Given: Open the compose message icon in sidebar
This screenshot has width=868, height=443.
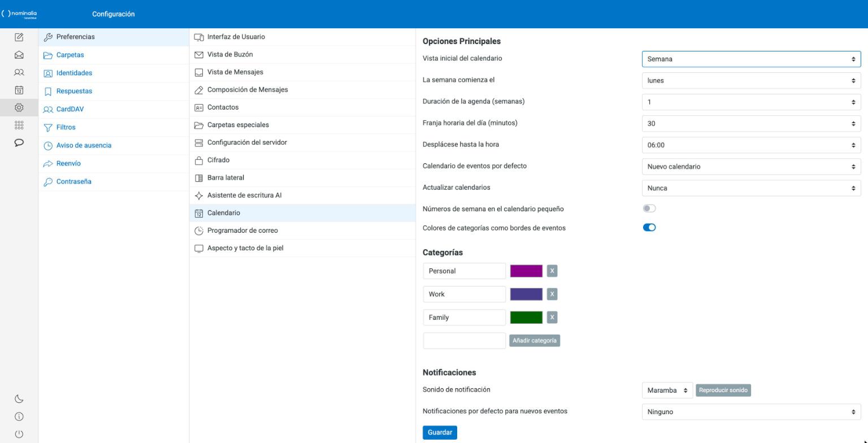Looking at the screenshot, I should coord(19,37).
